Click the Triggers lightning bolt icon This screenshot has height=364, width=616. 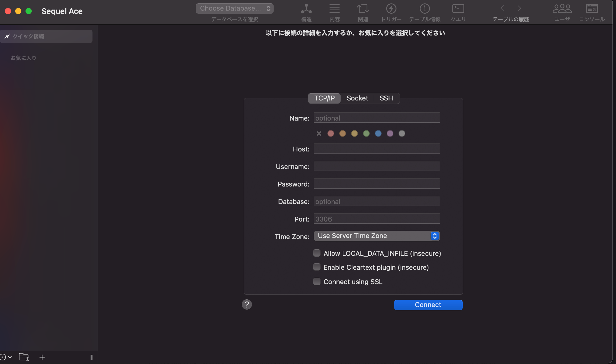point(391,9)
